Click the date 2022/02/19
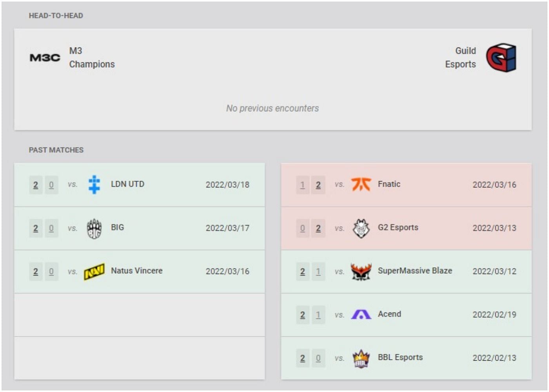 coord(494,315)
